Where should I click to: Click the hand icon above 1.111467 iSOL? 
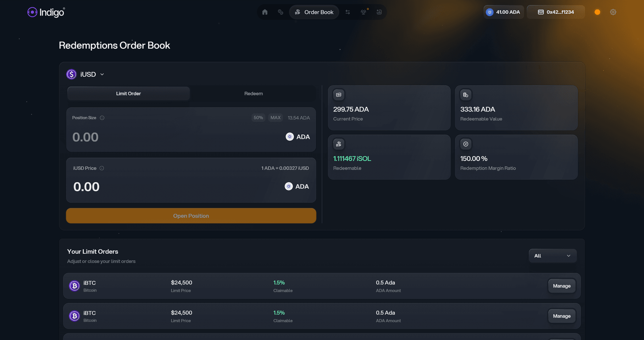coord(339,144)
